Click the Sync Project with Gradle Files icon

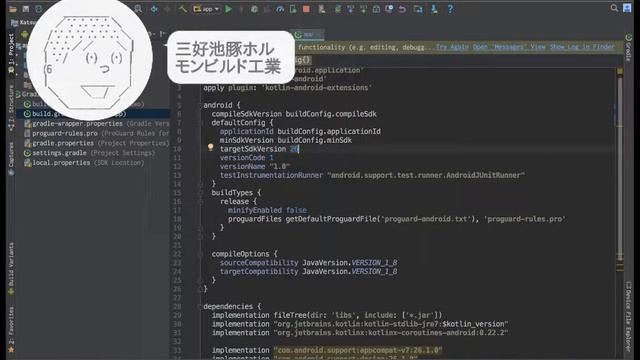click(x=338, y=9)
